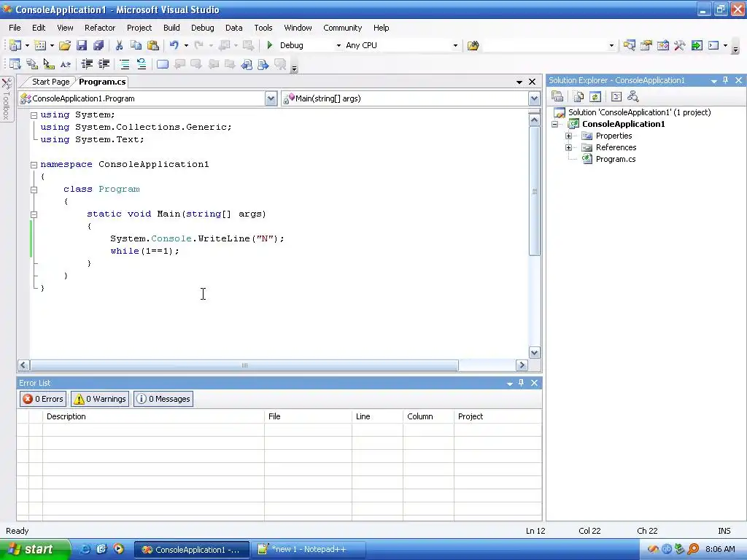
Task: Toggle a bookmark on the current line
Action: point(163,64)
